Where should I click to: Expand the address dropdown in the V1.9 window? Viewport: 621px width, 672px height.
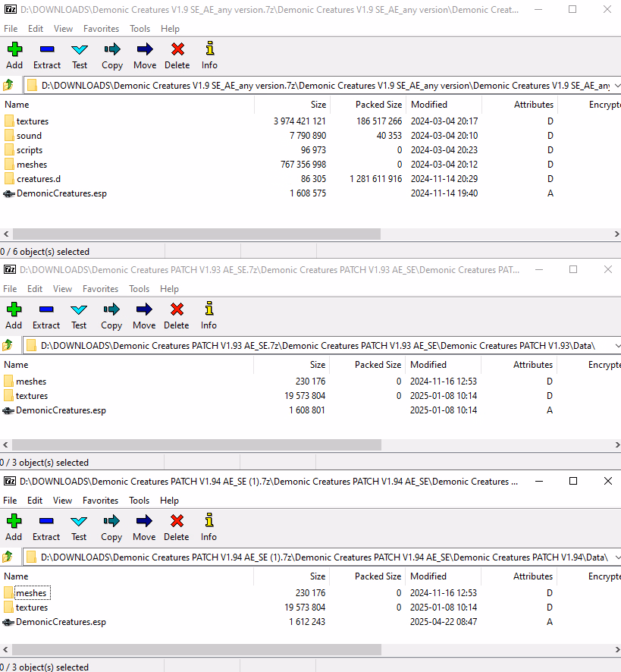[x=617, y=86]
